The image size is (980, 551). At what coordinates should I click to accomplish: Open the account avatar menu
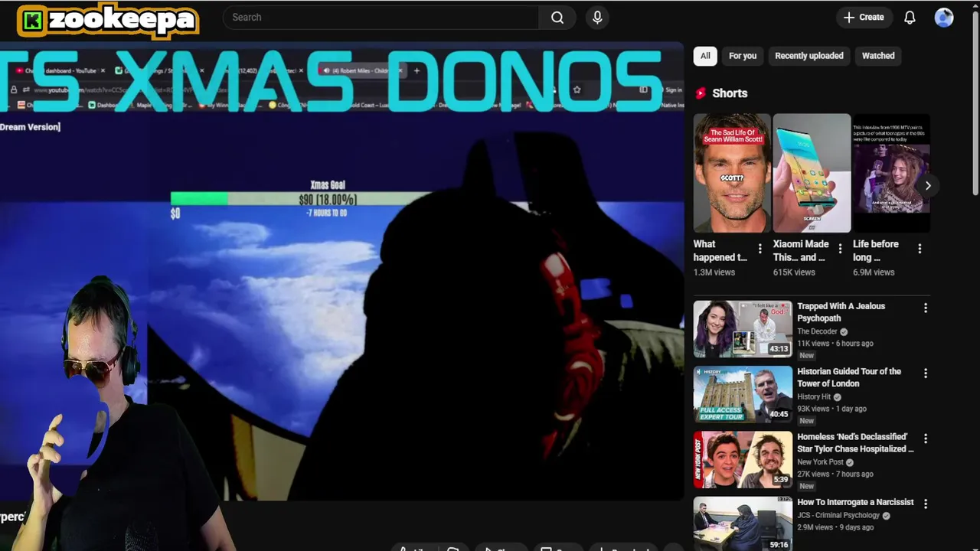click(944, 18)
